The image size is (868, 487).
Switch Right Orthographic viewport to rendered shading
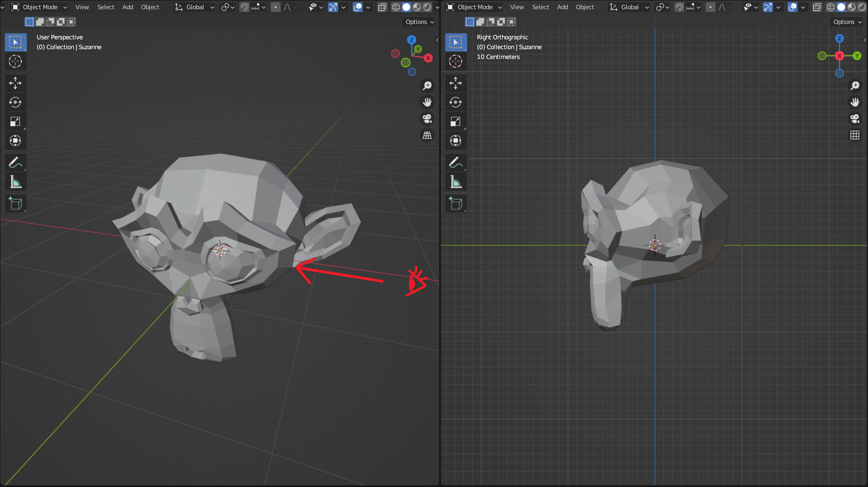(x=862, y=7)
